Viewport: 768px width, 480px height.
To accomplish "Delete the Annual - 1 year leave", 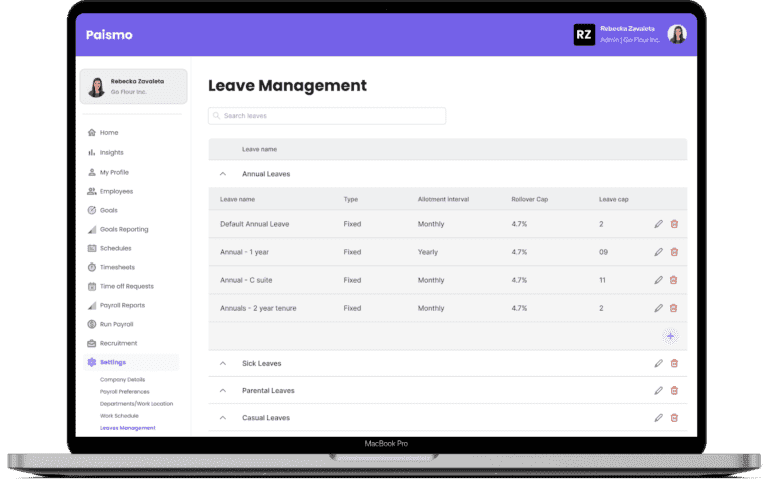I will click(674, 252).
